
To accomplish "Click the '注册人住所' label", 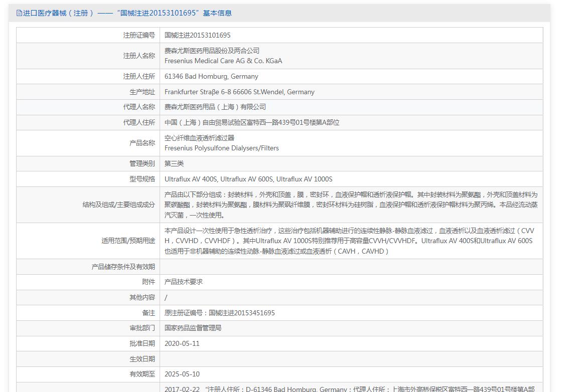I will 139,76.
